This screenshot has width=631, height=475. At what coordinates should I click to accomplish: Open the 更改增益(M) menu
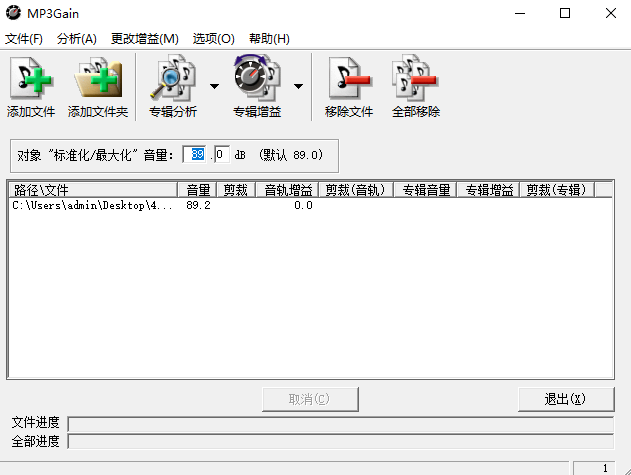pos(144,39)
